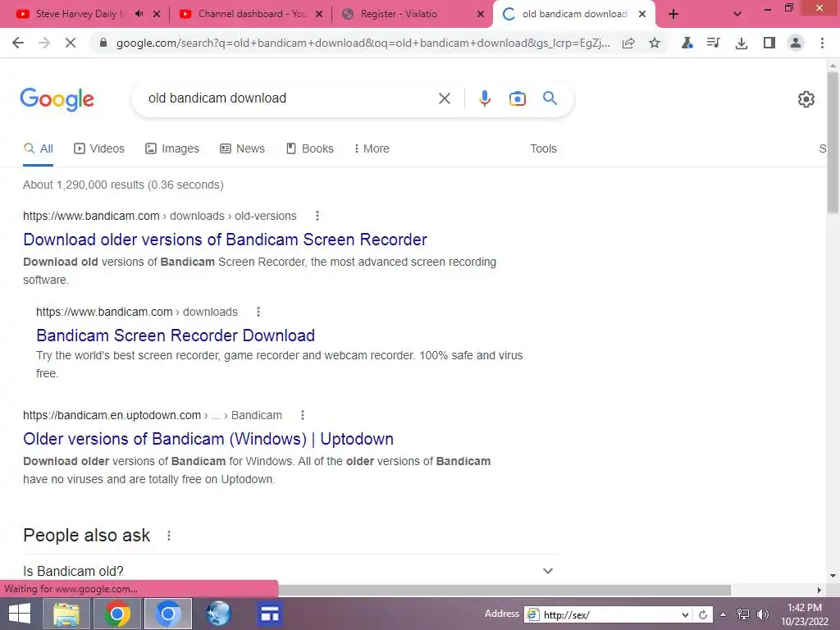Open 'Bandicam Screen Recorder Download' result
Screen dimensions: 840x630
pyautogui.click(x=176, y=336)
